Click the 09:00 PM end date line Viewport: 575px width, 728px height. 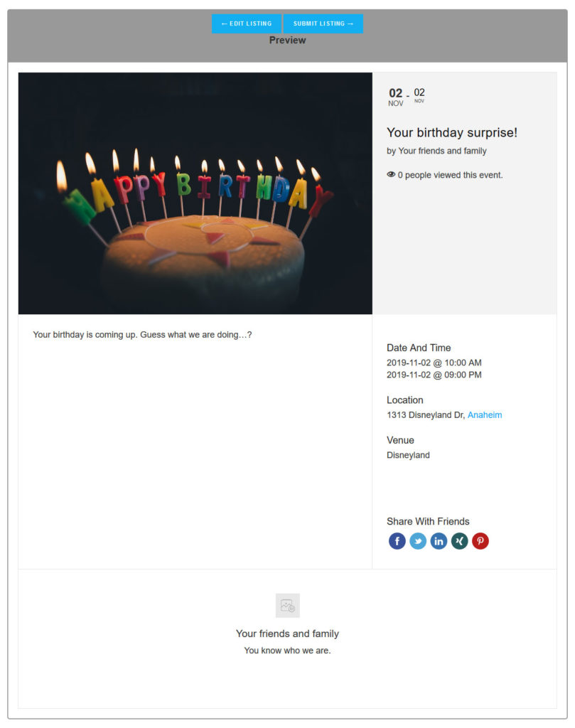tap(434, 375)
